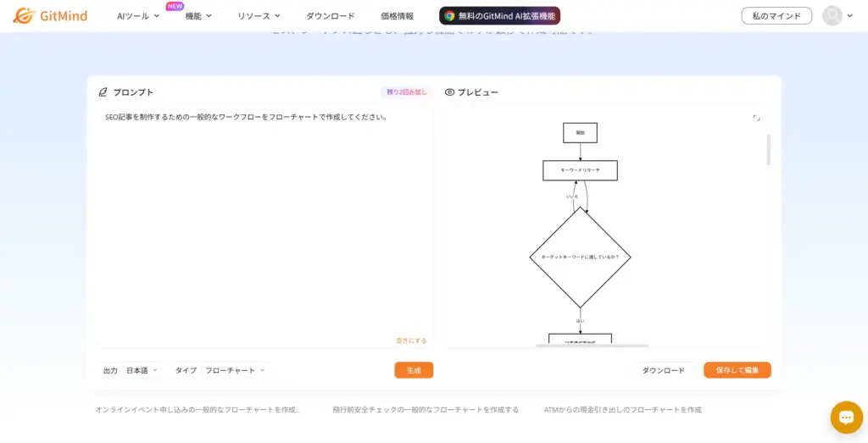
Task: Grab the preview horizontal scrollbar
Action: click(592, 346)
